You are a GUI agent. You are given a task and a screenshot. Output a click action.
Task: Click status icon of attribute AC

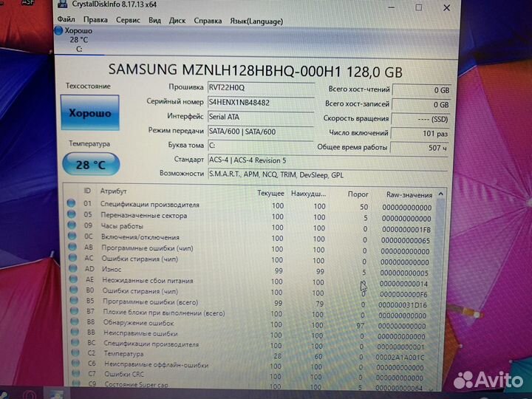point(72,257)
